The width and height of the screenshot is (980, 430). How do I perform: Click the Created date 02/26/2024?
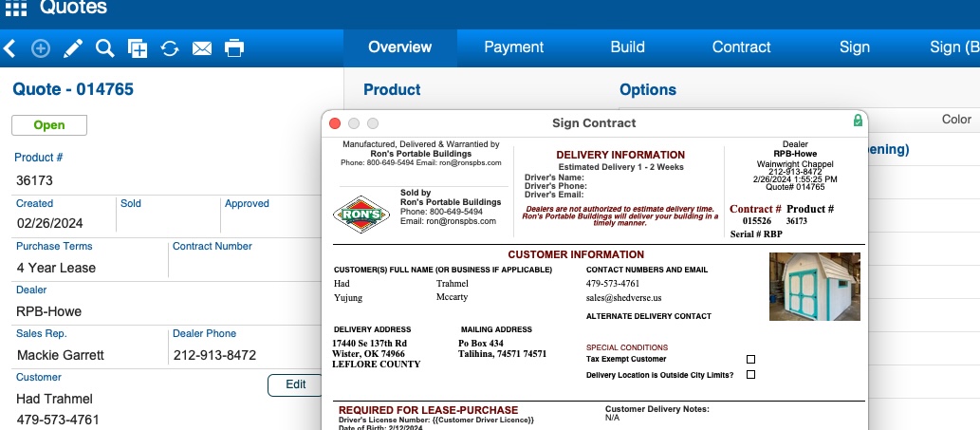pyautogui.click(x=50, y=223)
